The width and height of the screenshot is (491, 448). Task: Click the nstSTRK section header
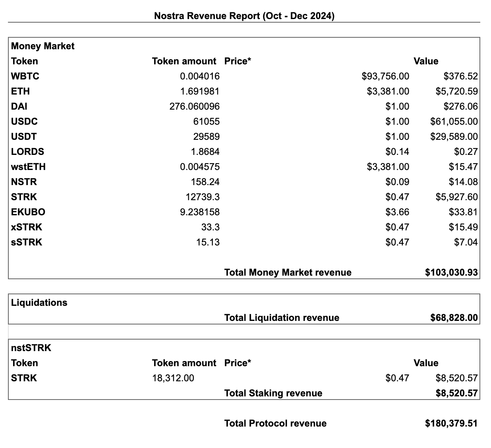click(x=31, y=348)
